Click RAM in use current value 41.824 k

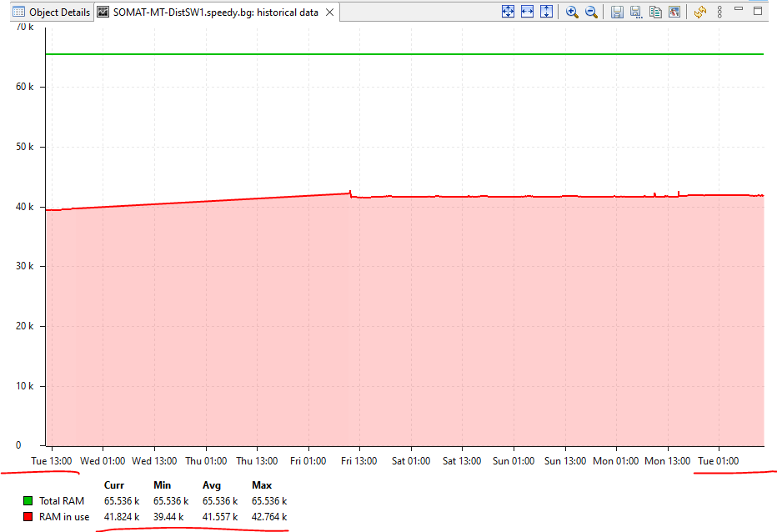[x=122, y=517]
